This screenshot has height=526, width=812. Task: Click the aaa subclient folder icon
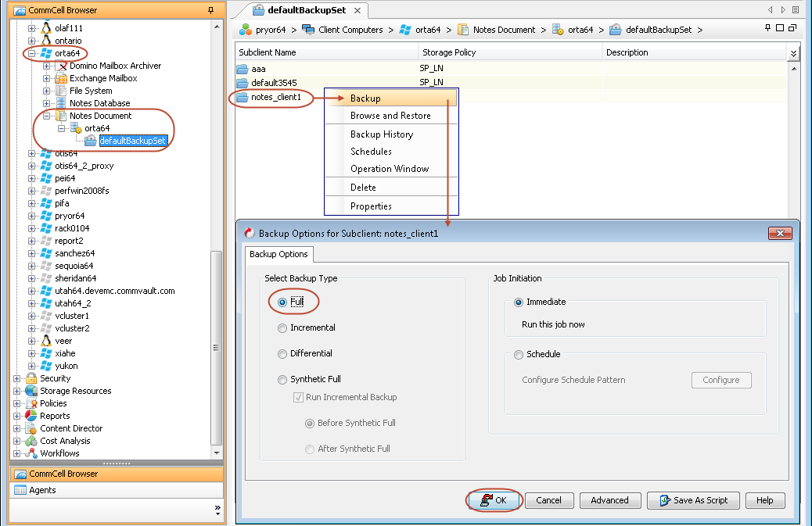[x=243, y=70]
